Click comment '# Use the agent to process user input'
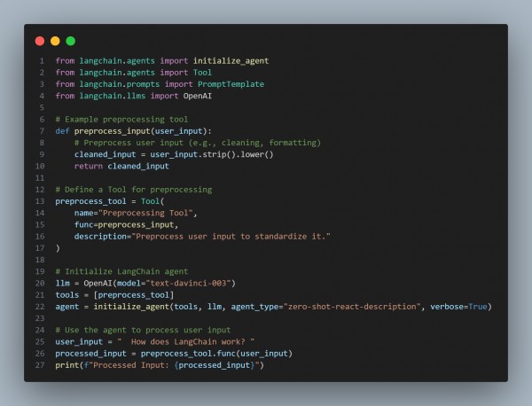532x406 pixels. (x=143, y=330)
